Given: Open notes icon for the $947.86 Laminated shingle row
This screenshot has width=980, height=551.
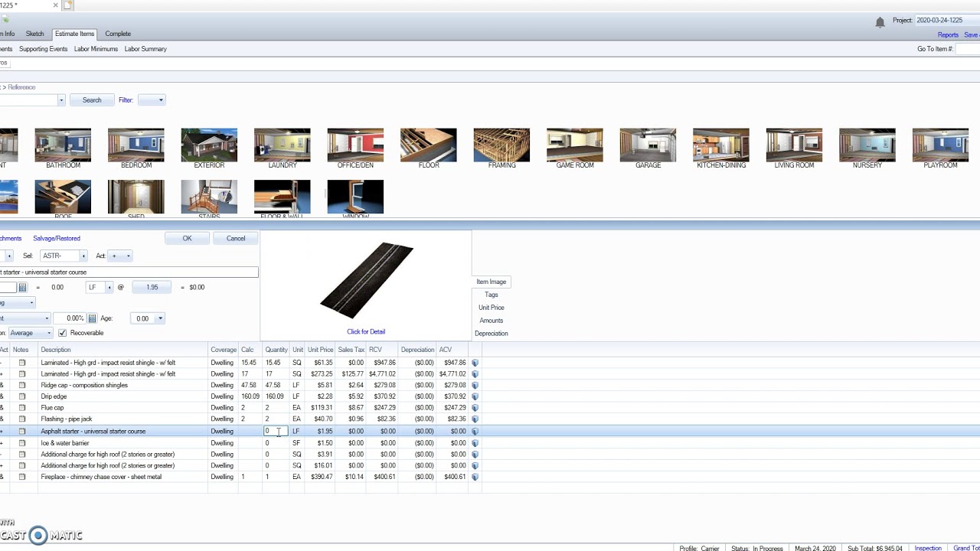Looking at the screenshot, I should click(22, 363).
